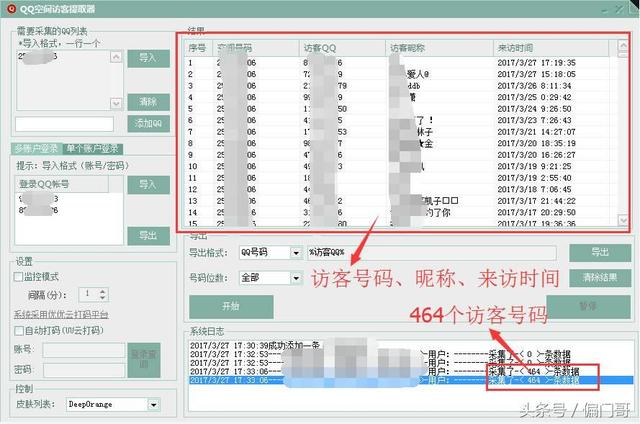The width and height of the screenshot is (640, 424).
Task: Select result row dated 2017/3/27 15:18:05
Action: (400, 74)
